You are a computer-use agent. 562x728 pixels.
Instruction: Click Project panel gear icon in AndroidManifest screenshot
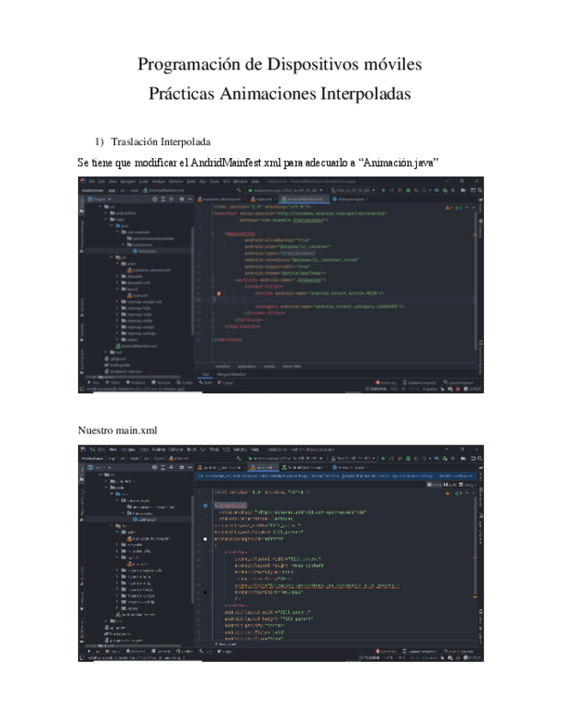pyautogui.click(x=181, y=198)
